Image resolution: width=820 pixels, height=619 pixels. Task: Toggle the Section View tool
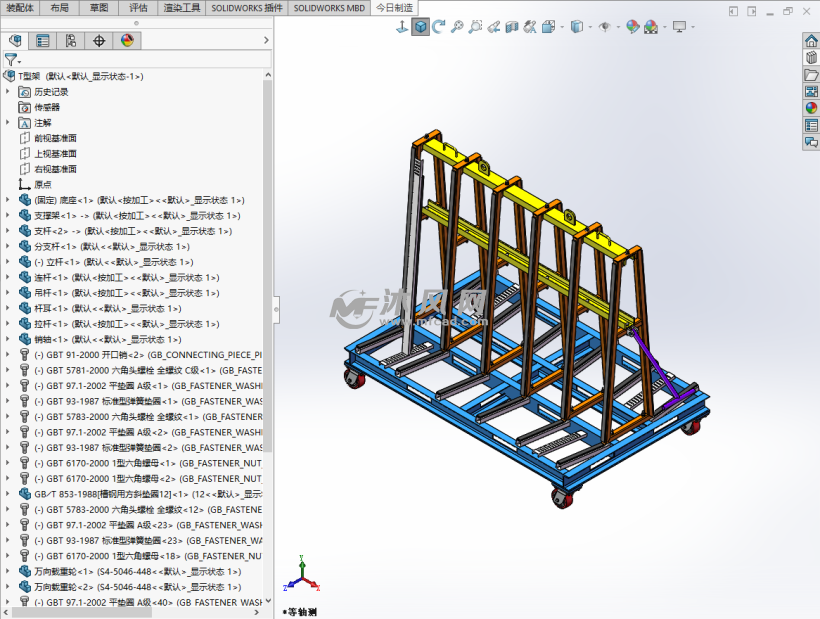(x=511, y=27)
